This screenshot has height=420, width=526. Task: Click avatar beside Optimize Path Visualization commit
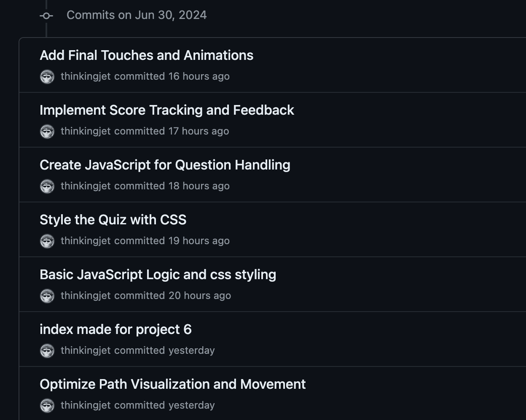47,406
